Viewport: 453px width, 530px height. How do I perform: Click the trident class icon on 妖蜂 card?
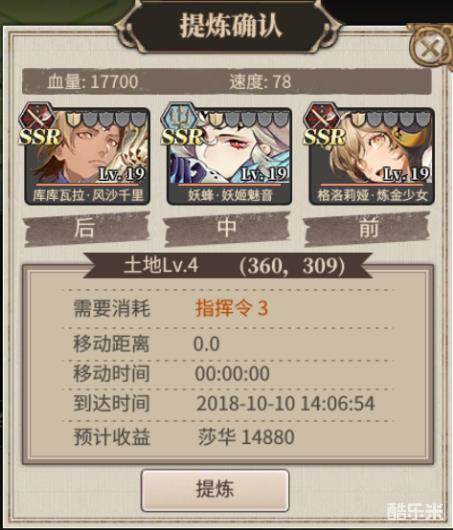click(179, 117)
